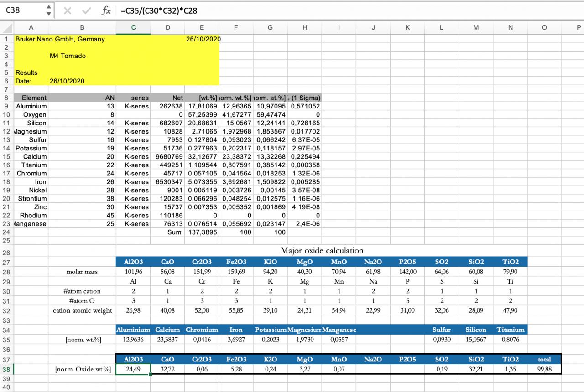
Task: Select the oxide value 1,35
Action: coord(510,369)
